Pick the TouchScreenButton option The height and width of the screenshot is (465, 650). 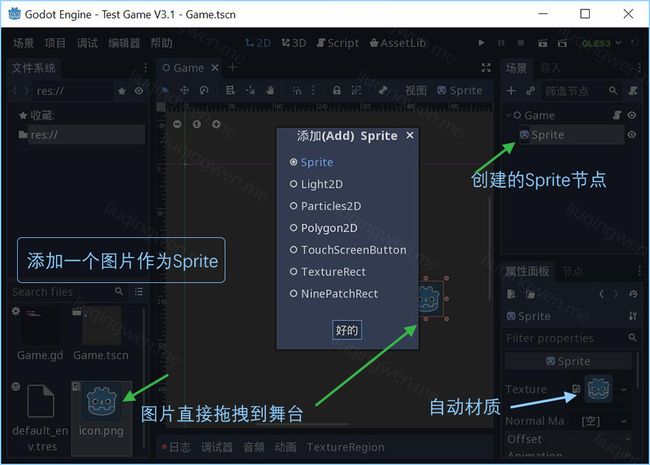pyautogui.click(x=348, y=250)
